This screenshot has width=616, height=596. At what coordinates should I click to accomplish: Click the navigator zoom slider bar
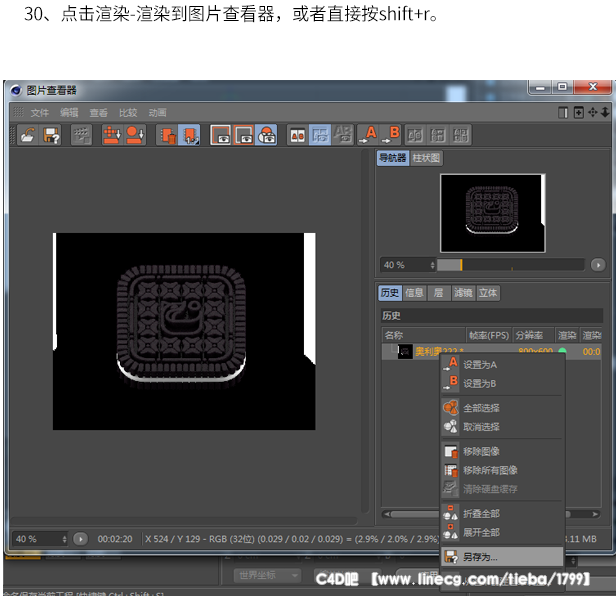pyautogui.click(x=511, y=265)
